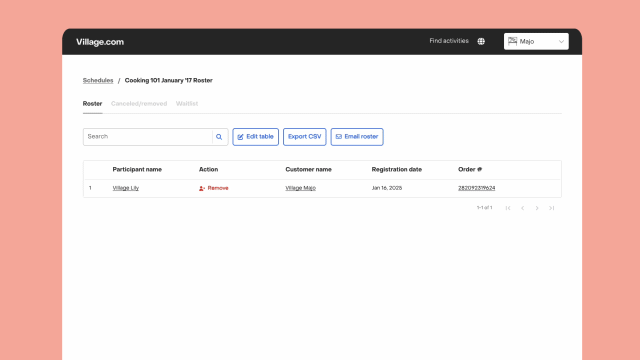Click the Edit table button
Screen dimensions: 640x360
point(256,137)
